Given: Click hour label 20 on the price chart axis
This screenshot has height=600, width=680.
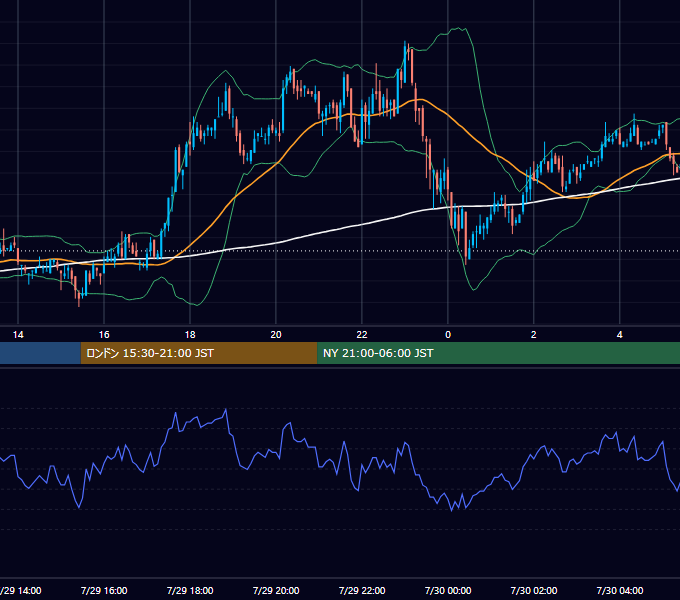Looking at the screenshot, I should point(276,335).
